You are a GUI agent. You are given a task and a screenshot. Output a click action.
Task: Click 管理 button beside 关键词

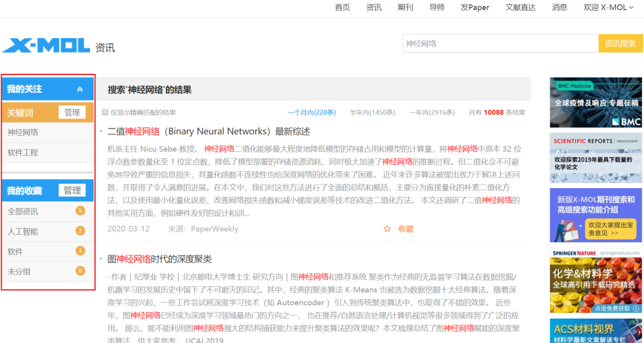point(72,113)
